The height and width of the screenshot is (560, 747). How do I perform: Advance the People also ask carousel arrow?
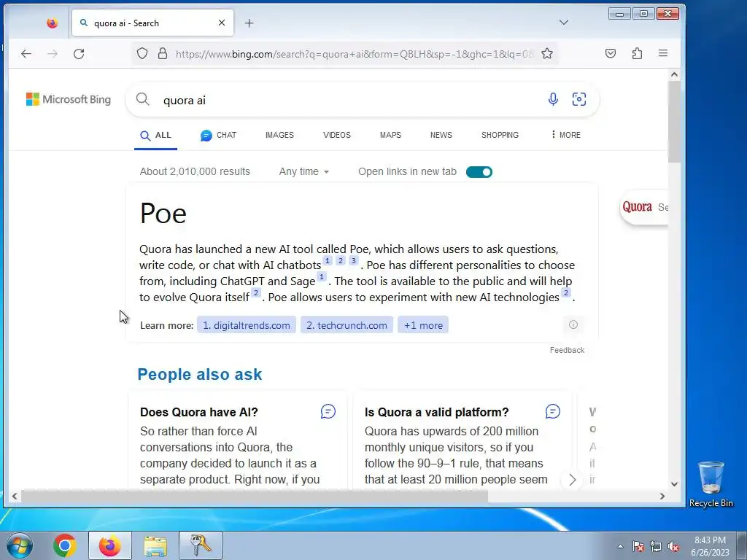[572, 480]
